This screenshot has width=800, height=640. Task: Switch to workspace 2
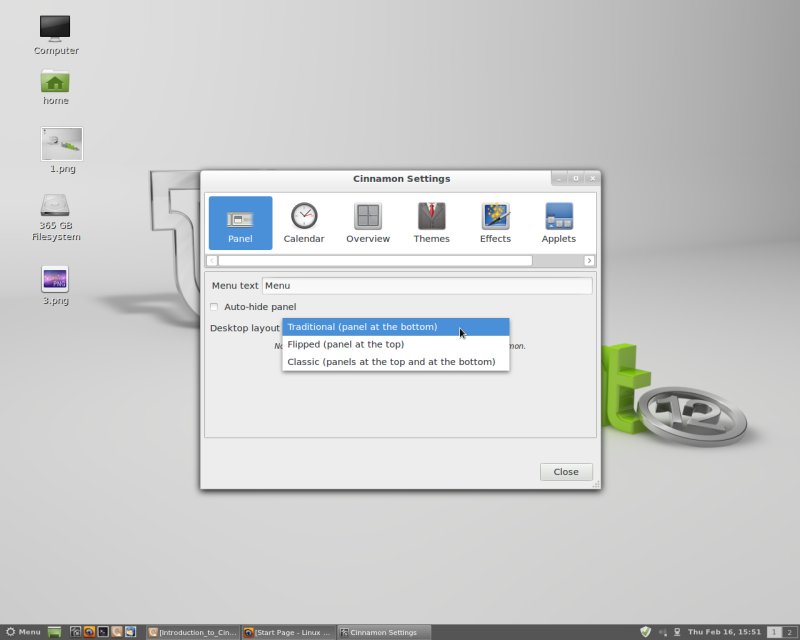point(789,632)
